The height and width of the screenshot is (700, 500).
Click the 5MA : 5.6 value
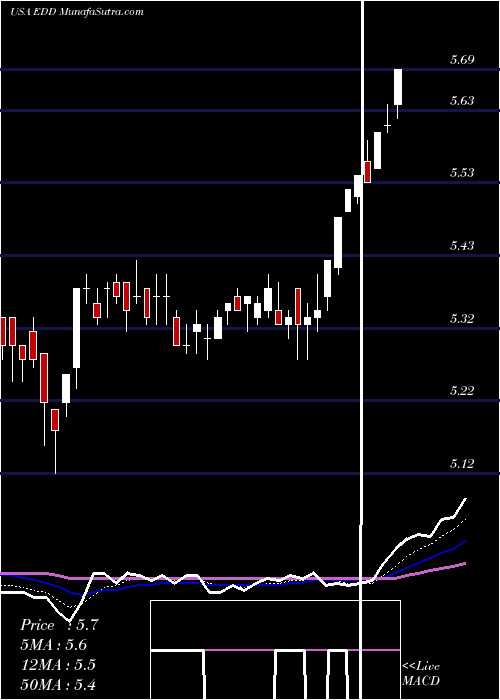tap(54, 645)
